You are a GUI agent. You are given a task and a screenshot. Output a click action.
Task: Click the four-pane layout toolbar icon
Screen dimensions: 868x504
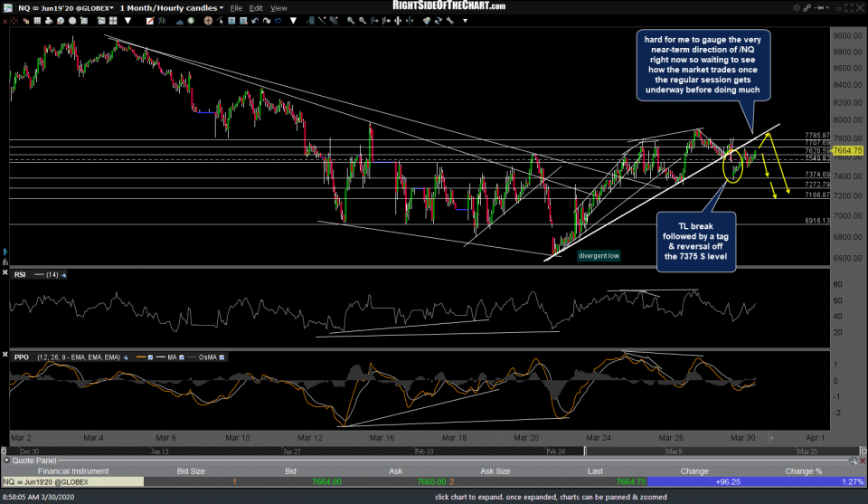pyautogui.click(x=113, y=21)
